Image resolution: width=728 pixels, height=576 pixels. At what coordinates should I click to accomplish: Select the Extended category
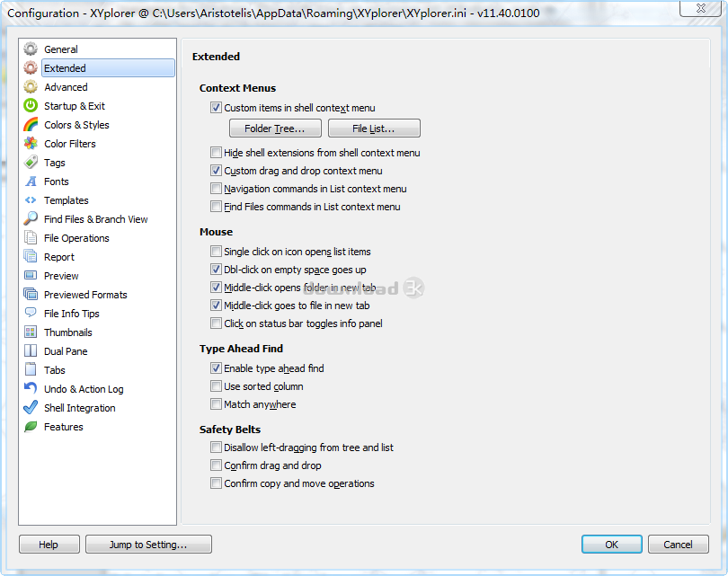[108, 67]
